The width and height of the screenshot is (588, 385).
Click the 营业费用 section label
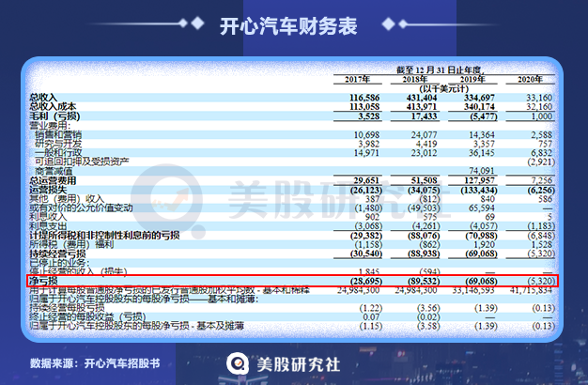click(x=50, y=125)
